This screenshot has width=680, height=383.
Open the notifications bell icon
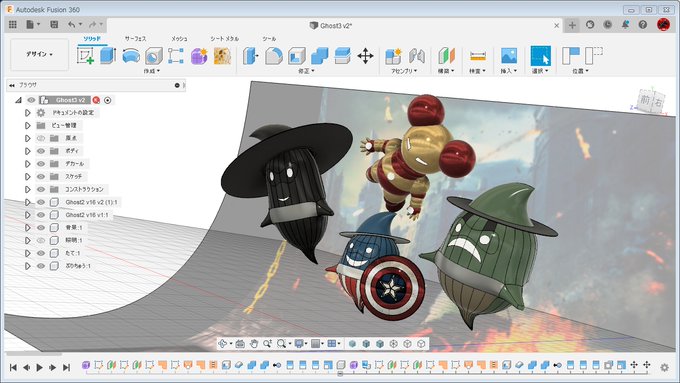coord(625,25)
